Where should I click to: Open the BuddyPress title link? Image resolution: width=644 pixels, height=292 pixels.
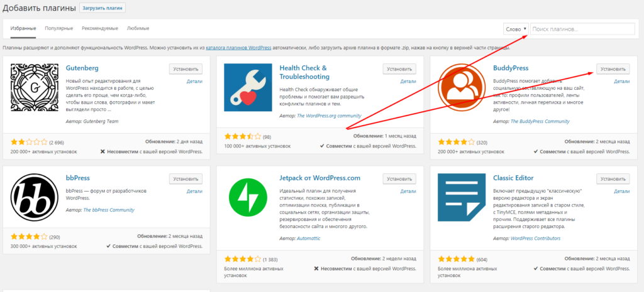(x=511, y=68)
